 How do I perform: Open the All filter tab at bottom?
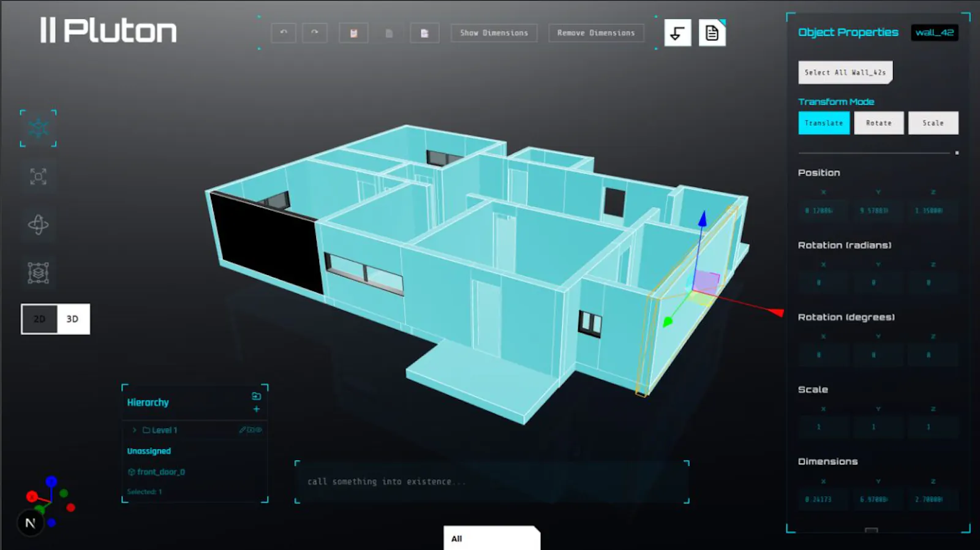click(x=492, y=538)
